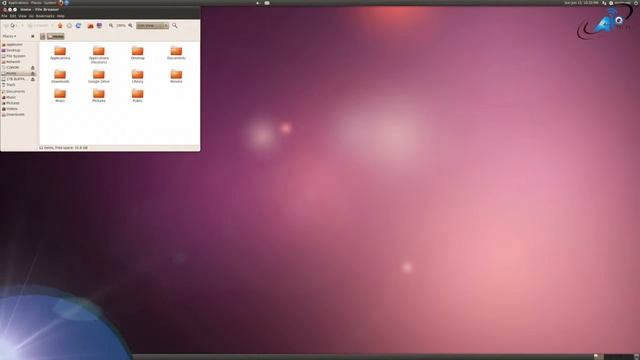
Task: Open the Documents folder icon in the file pane
Action: click(x=176, y=53)
